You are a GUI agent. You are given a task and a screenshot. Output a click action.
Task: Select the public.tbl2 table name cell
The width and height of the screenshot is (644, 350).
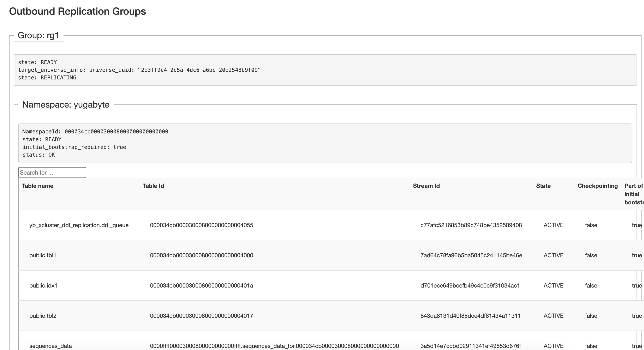(43, 316)
